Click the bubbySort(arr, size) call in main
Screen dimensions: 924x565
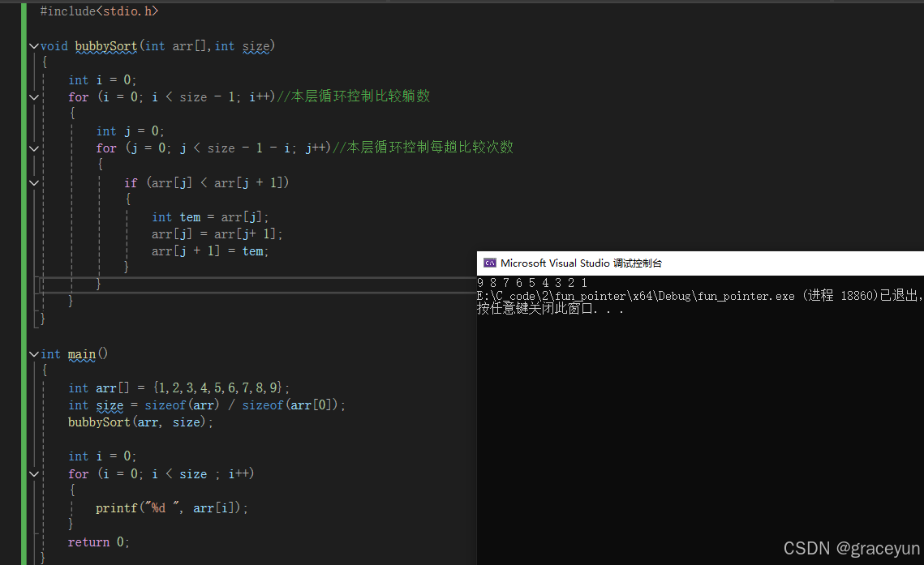coord(140,422)
